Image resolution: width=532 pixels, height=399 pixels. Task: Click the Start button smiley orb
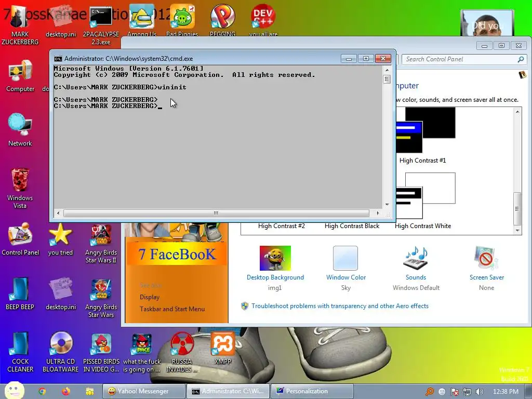[x=14, y=391]
